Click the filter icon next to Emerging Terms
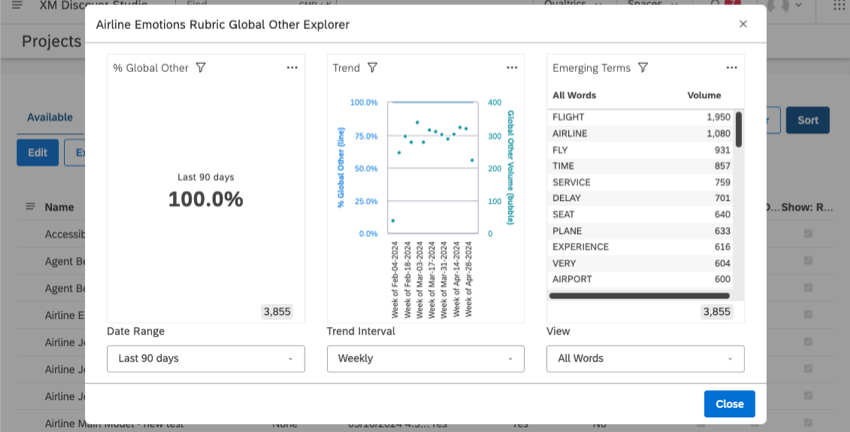850x432 pixels. [x=643, y=68]
